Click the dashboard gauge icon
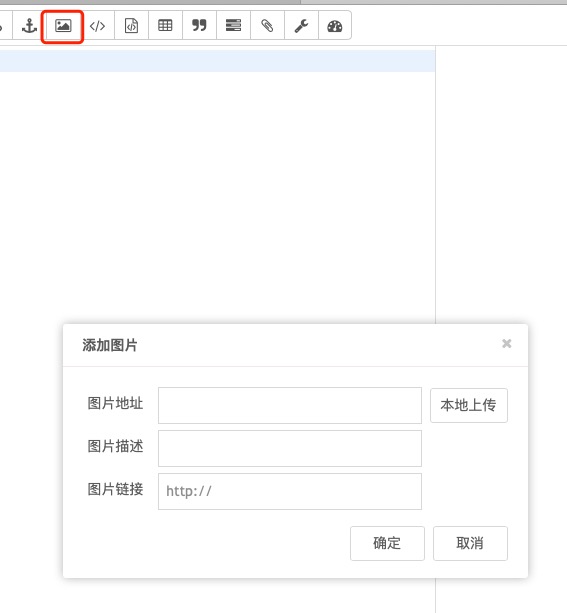 pyautogui.click(x=335, y=26)
